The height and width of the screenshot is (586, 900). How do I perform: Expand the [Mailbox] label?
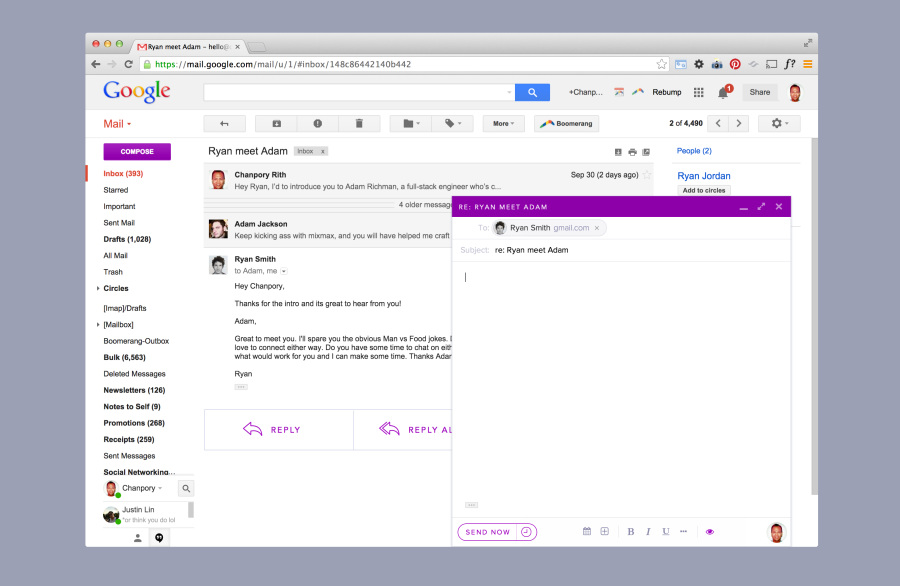[98, 324]
